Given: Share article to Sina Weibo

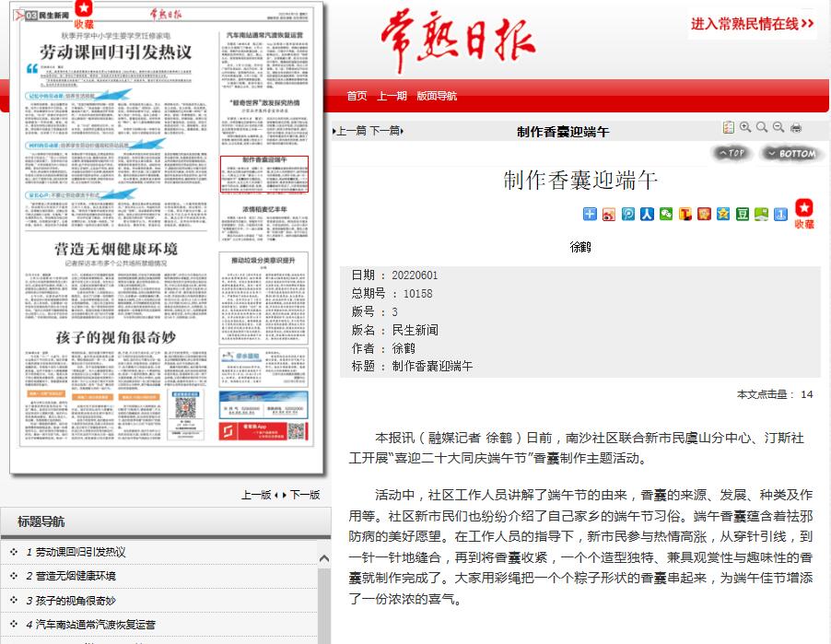Looking at the screenshot, I should [x=608, y=214].
